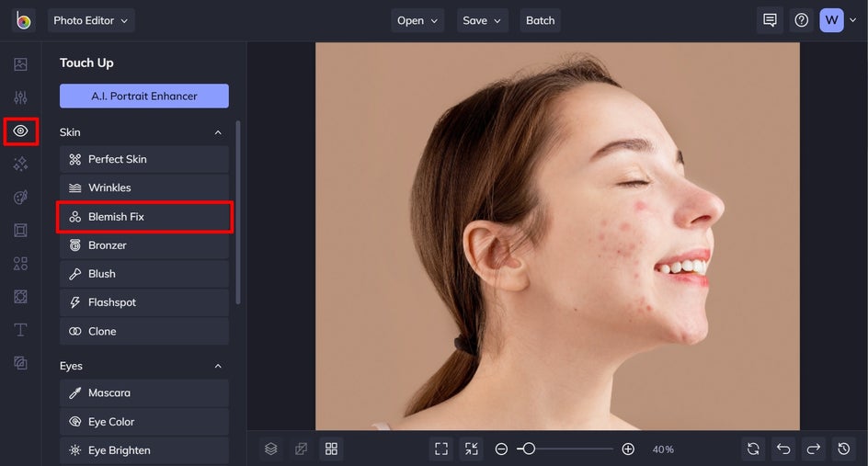Select the Perfect Skin option

pyautogui.click(x=144, y=159)
